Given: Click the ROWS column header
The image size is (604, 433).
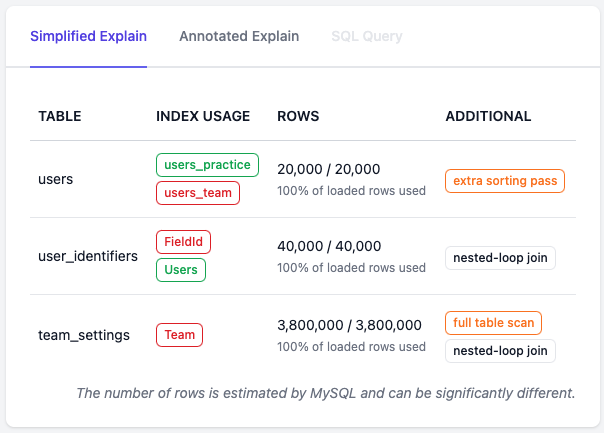Looking at the screenshot, I should coord(298,116).
